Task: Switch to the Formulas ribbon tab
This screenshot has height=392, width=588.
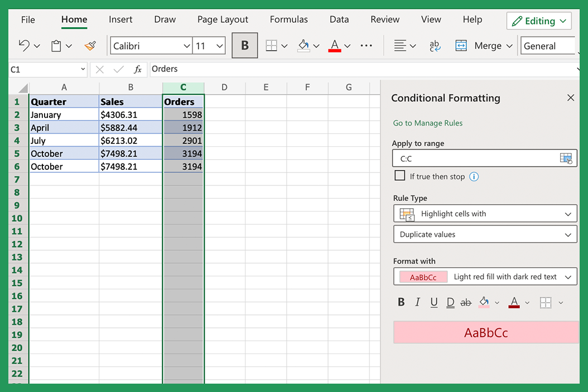Action: 288,19
